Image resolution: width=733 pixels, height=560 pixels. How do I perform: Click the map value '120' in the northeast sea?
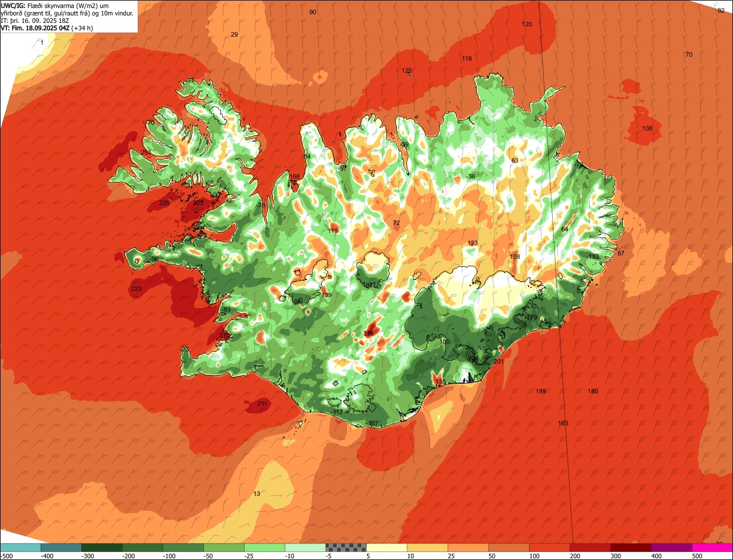coord(527,24)
